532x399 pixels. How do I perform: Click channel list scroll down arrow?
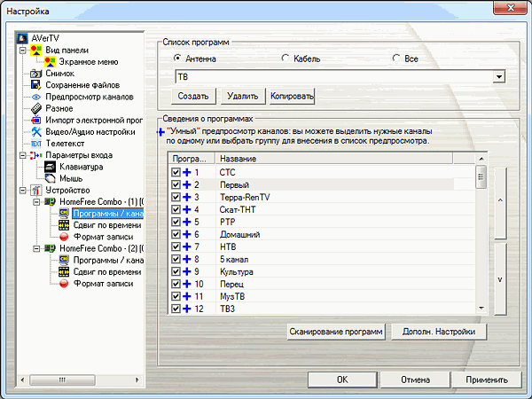coord(481,308)
